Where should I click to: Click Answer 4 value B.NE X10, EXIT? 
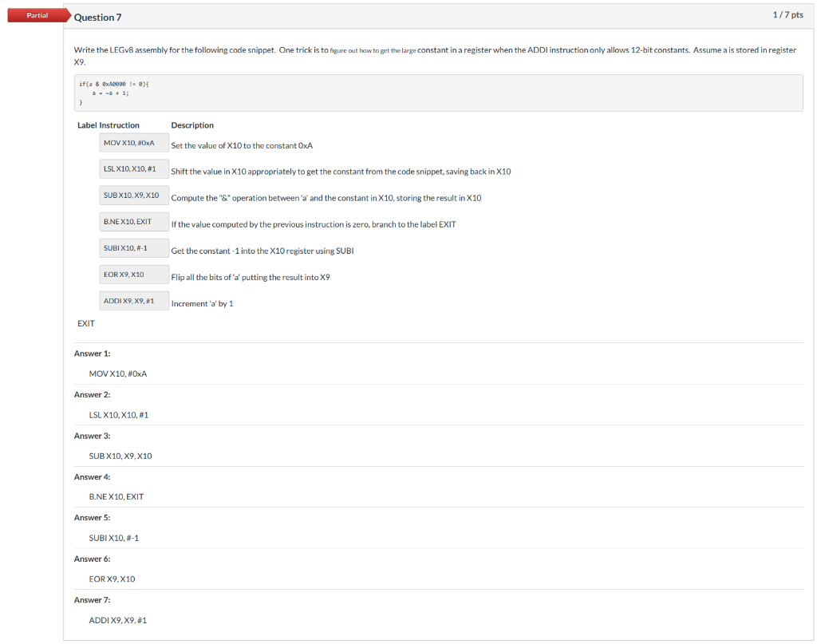pyautogui.click(x=116, y=497)
